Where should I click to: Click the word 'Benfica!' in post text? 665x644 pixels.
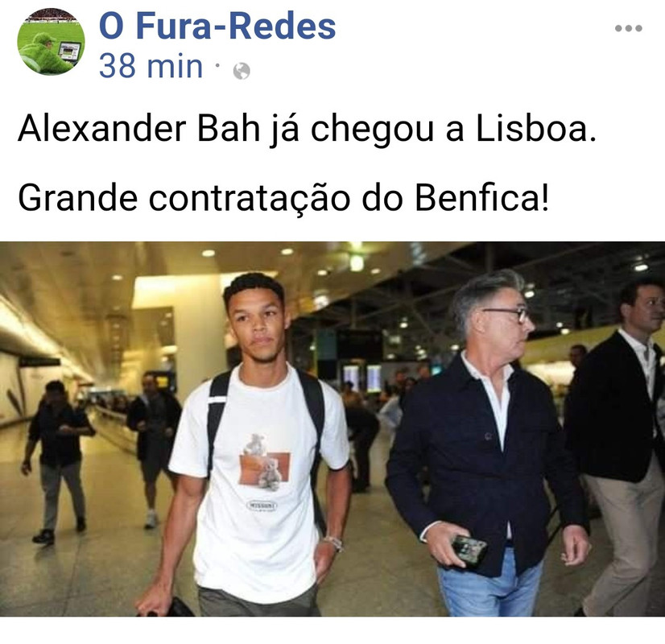pyautogui.click(x=482, y=198)
